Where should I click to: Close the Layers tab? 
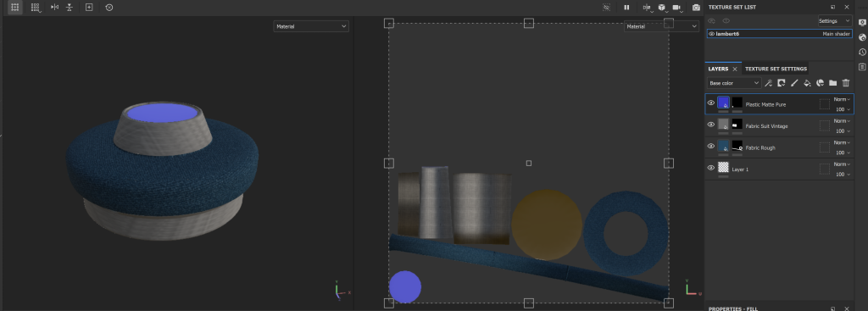(735, 69)
